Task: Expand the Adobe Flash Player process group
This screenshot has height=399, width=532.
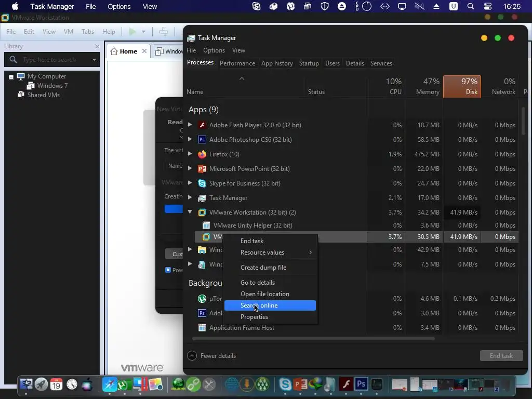Action: tap(190, 125)
